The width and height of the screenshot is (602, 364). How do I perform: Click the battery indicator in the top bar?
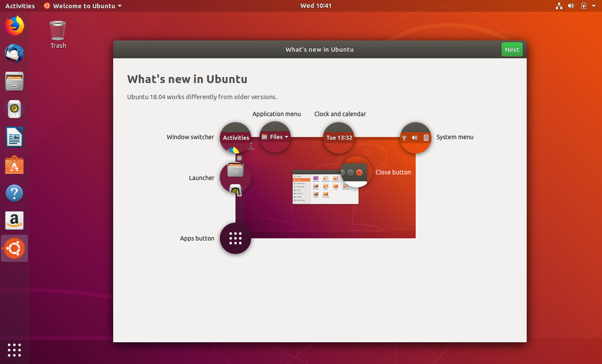click(x=583, y=6)
